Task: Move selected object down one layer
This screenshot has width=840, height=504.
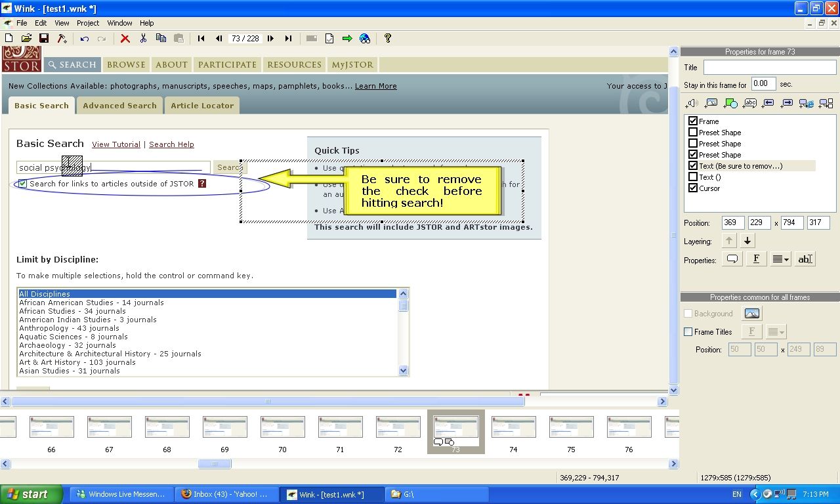Action: click(x=747, y=241)
